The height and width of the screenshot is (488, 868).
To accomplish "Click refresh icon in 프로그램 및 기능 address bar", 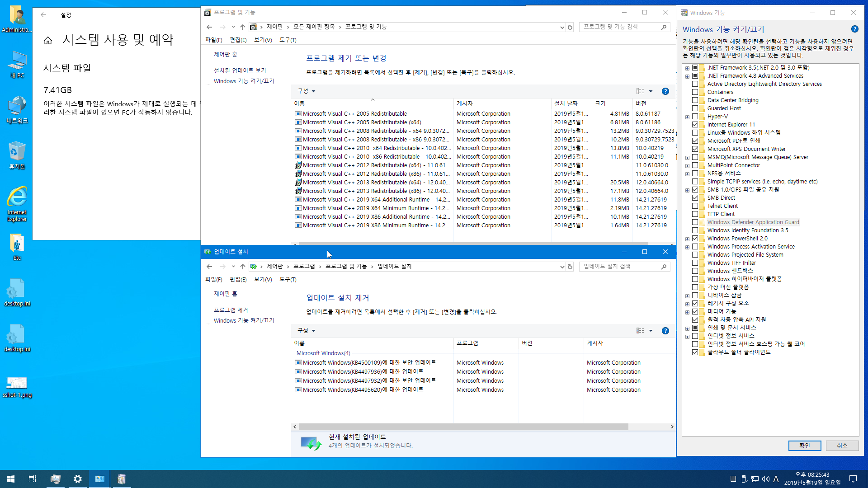I will pos(570,27).
